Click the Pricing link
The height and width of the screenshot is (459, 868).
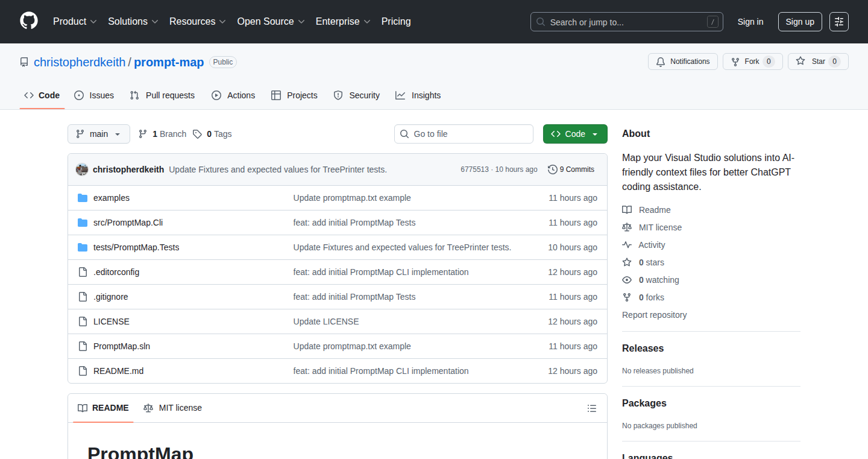point(396,22)
